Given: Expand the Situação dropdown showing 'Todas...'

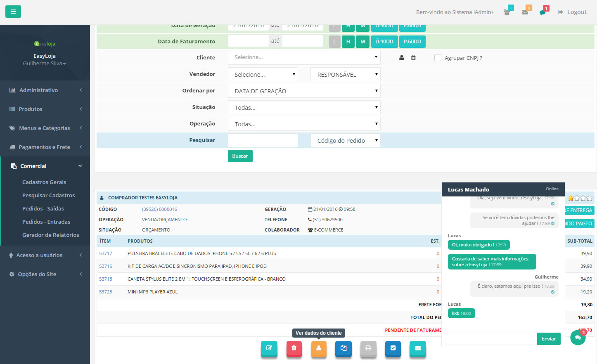Looking at the screenshot, I should (304, 107).
